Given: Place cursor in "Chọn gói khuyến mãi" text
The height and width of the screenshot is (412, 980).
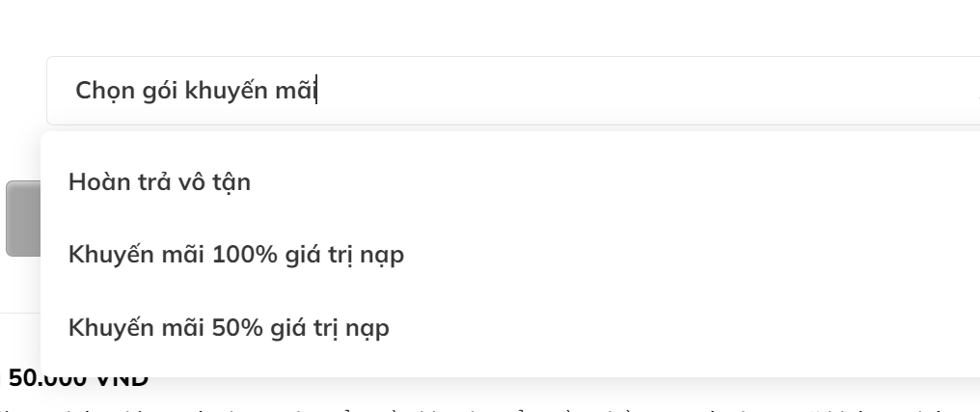Looking at the screenshot, I should tap(197, 92).
